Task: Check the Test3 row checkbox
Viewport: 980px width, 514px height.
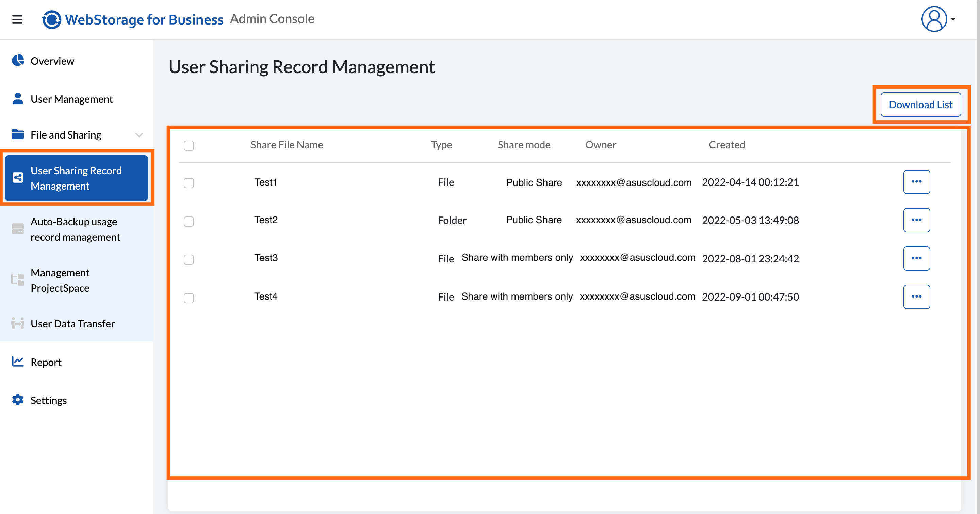Action: pyautogui.click(x=189, y=259)
